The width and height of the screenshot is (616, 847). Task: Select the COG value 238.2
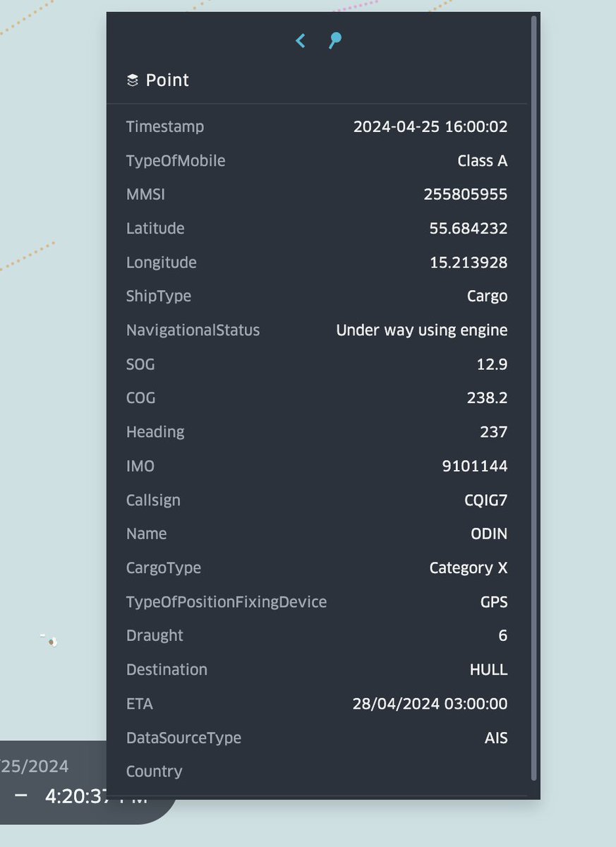pyautogui.click(x=488, y=398)
